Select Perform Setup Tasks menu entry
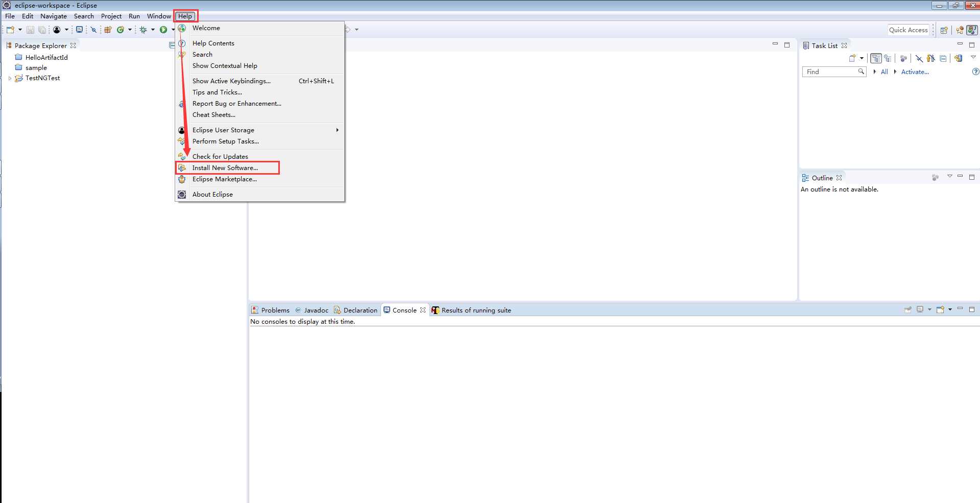 coord(260,141)
